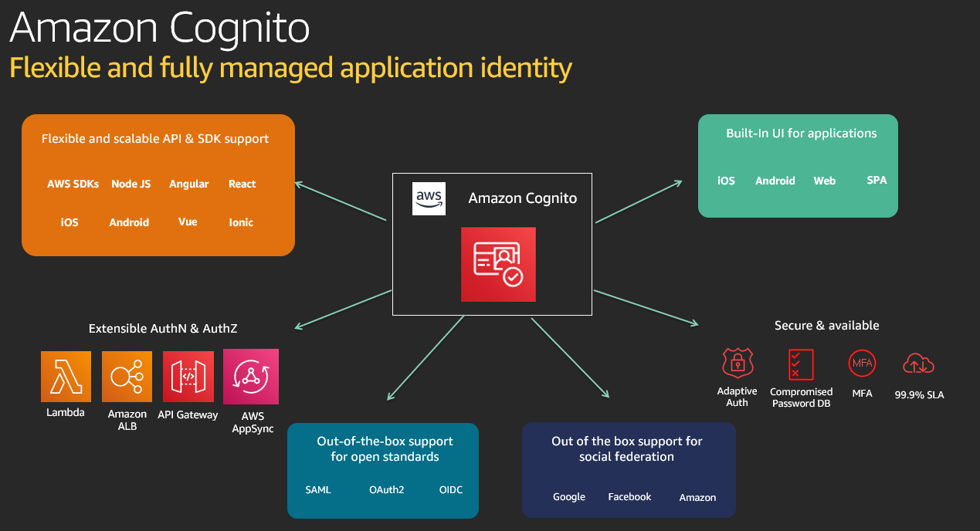Click 'Extensible AuthN & AuthZ' heading
The image size is (980, 531).
point(163,328)
